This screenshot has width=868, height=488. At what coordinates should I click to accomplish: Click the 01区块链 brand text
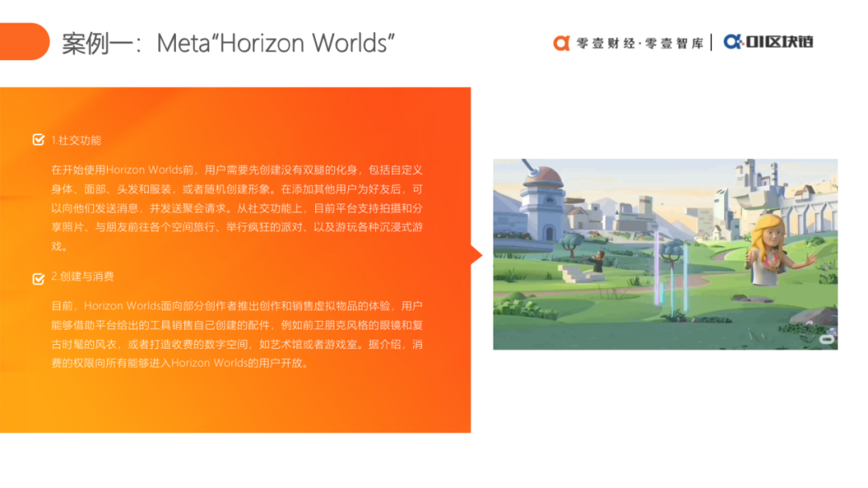pyautogui.click(x=780, y=42)
